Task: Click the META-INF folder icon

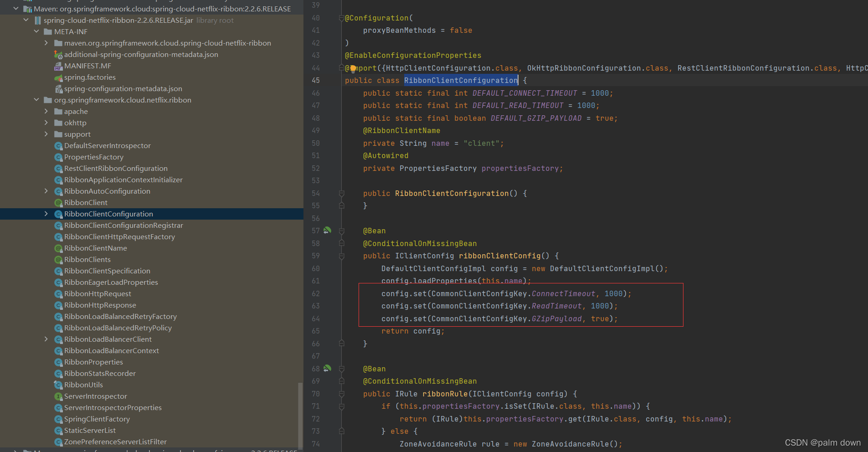Action: [x=48, y=32]
